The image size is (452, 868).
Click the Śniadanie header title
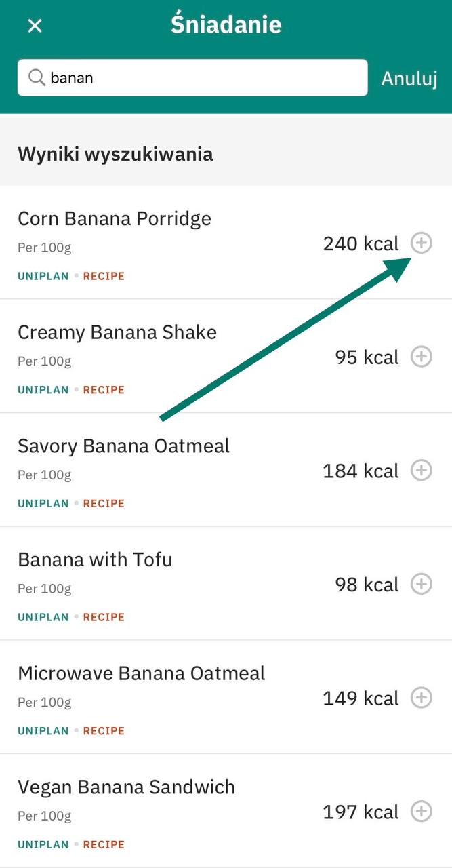click(226, 25)
